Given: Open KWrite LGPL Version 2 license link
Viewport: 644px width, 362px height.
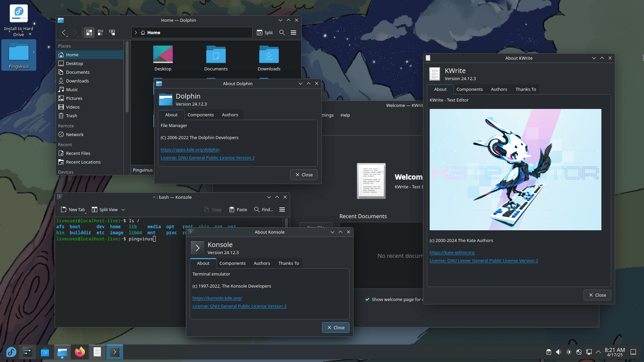Looking at the screenshot, I should click(484, 260).
